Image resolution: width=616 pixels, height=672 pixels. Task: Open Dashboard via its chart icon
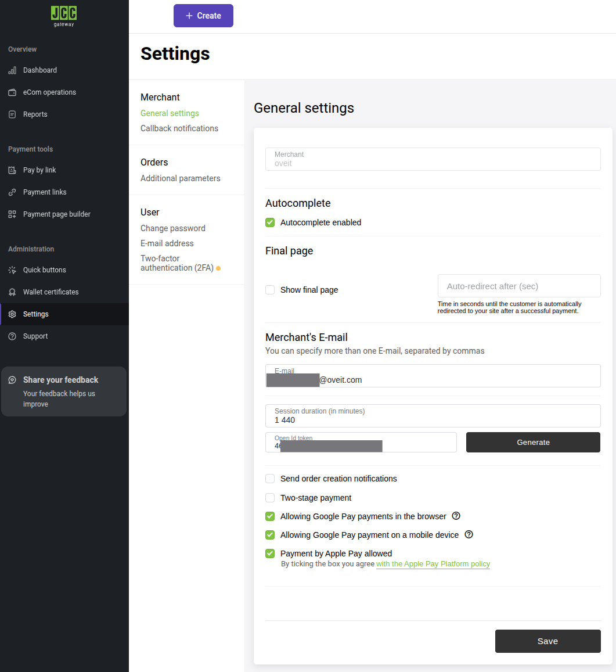coord(12,70)
